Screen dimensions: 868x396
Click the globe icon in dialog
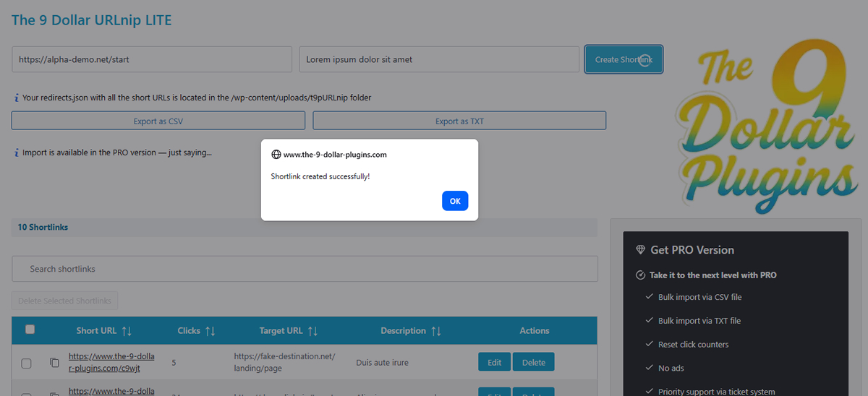[276, 155]
